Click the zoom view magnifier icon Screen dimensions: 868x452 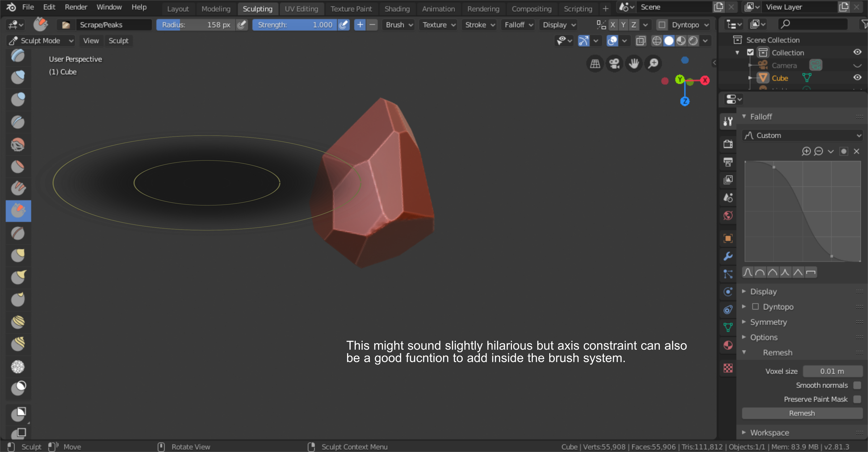[x=653, y=63]
